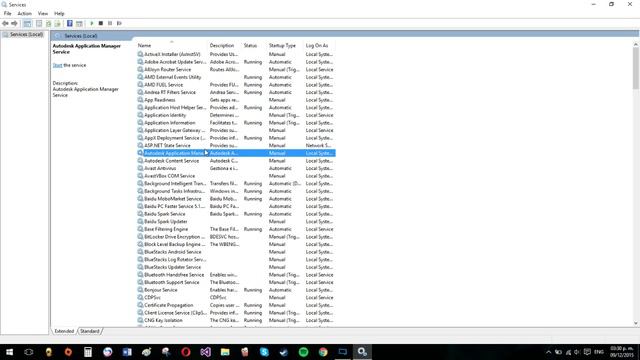Click the Forward arrow in the toolbar
This screenshot has width=640, height=360.
coord(14,23)
